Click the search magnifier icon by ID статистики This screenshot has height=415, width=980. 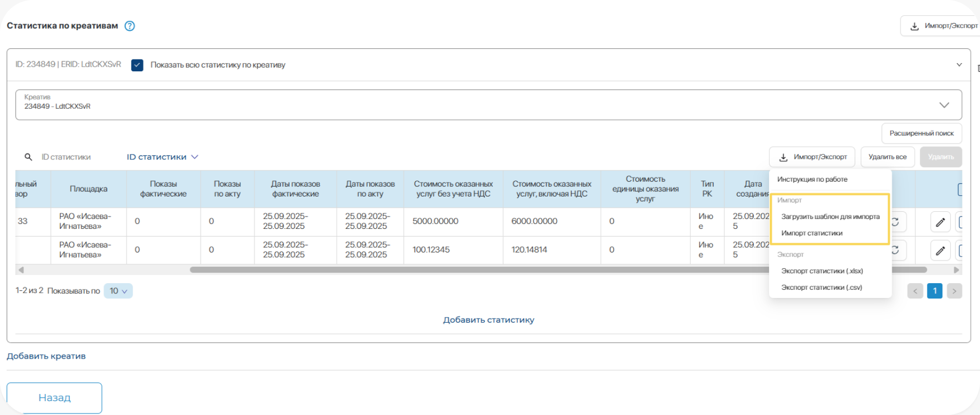[x=29, y=157]
